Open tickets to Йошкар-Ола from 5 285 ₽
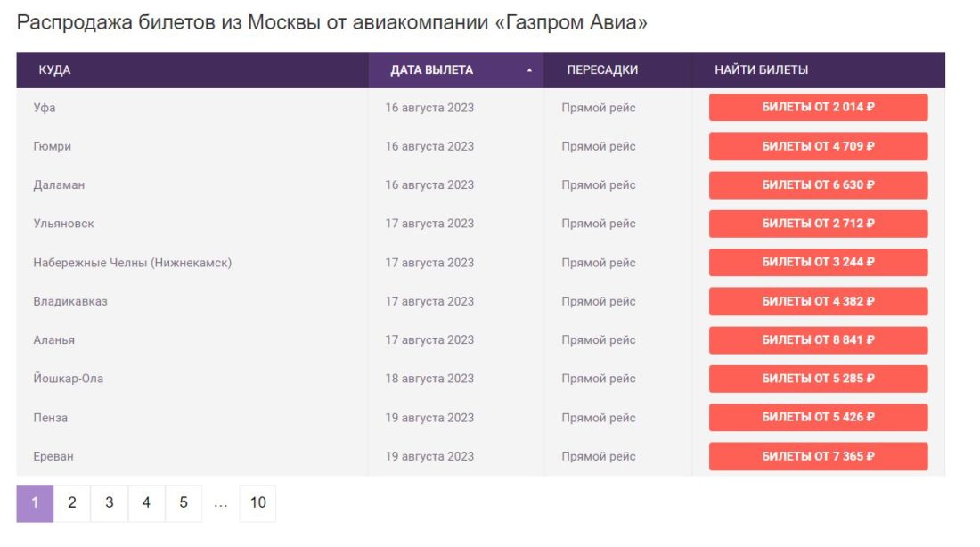Viewport: 980px width, 547px height. pyautogui.click(x=817, y=379)
